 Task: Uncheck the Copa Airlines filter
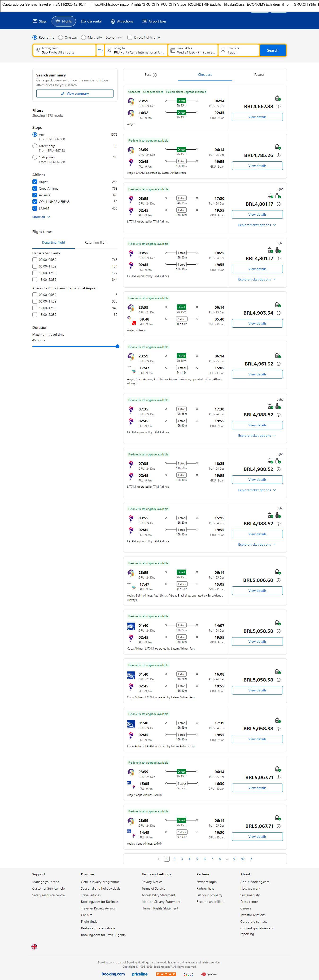[x=35, y=188]
